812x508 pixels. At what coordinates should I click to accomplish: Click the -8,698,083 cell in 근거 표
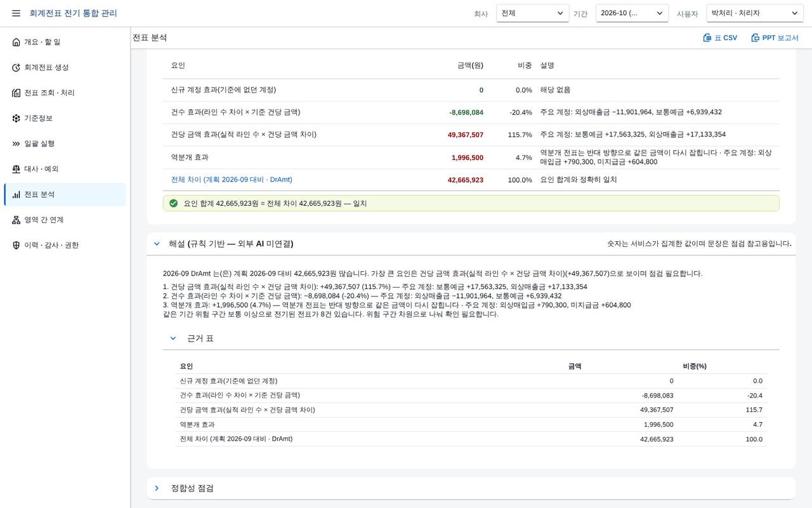[657, 395]
